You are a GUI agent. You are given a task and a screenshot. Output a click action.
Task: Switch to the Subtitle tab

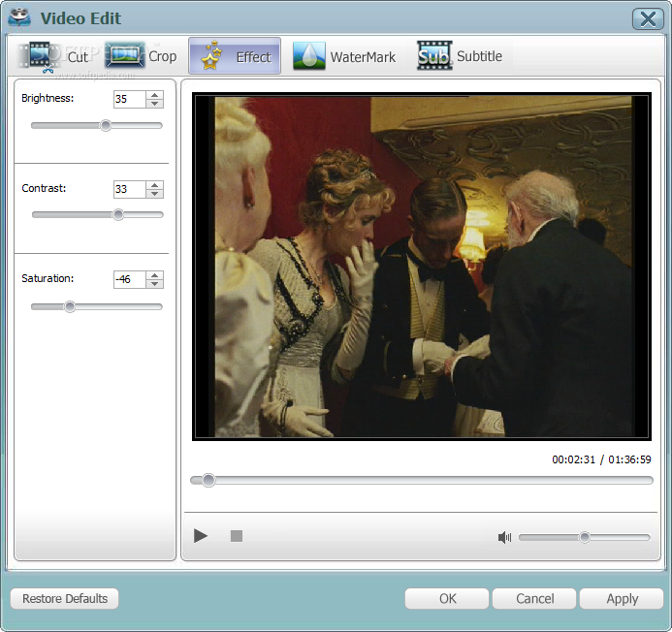point(460,56)
